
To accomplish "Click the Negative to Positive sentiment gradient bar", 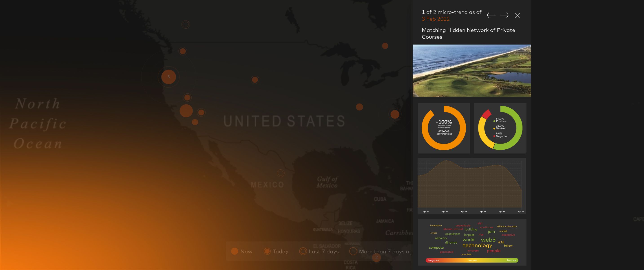I will click(x=472, y=261).
